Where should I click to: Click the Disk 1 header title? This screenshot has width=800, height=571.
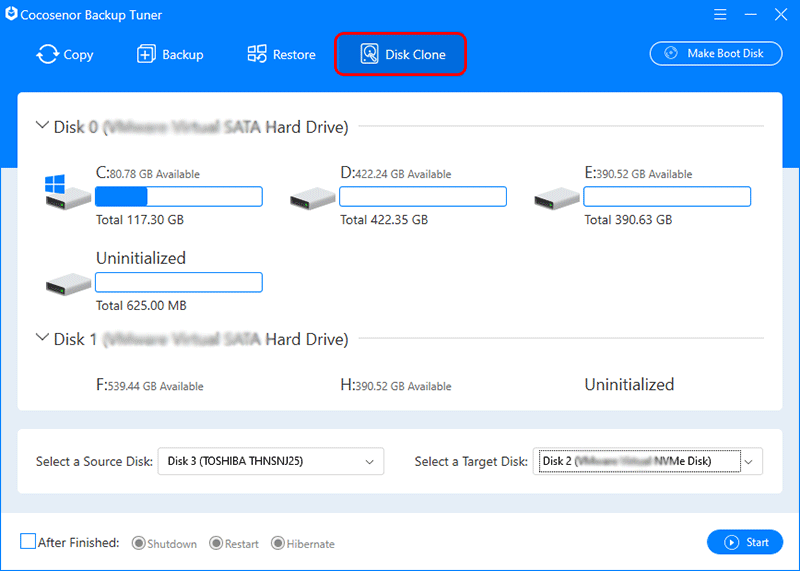[x=201, y=339]
